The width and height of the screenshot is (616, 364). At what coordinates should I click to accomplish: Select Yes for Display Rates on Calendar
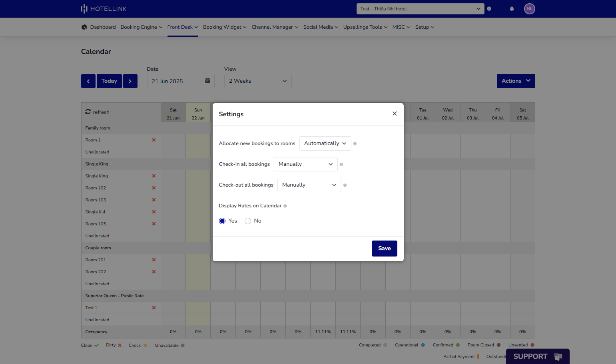222,221
